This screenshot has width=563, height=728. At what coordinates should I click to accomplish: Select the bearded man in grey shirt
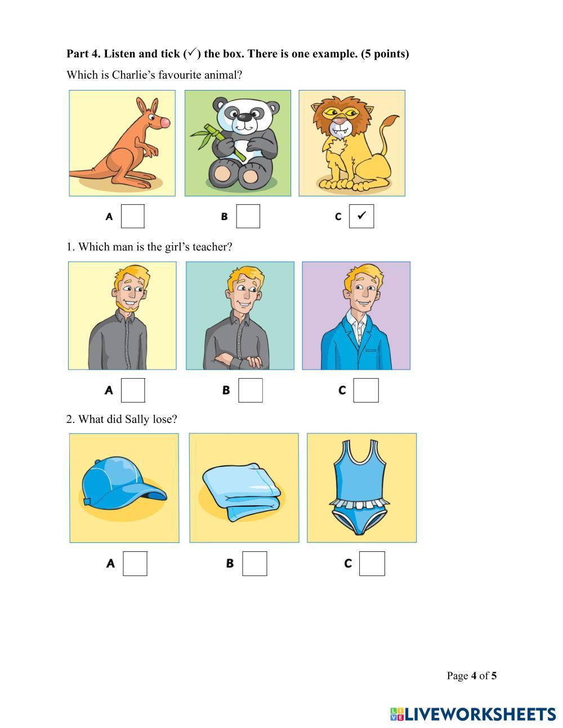click(x=122, y=316)
